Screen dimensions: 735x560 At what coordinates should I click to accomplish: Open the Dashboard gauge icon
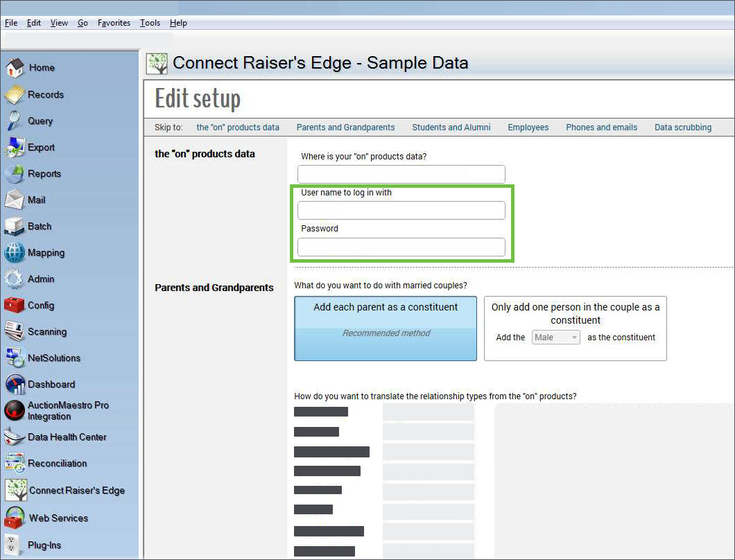pos(15,384)
